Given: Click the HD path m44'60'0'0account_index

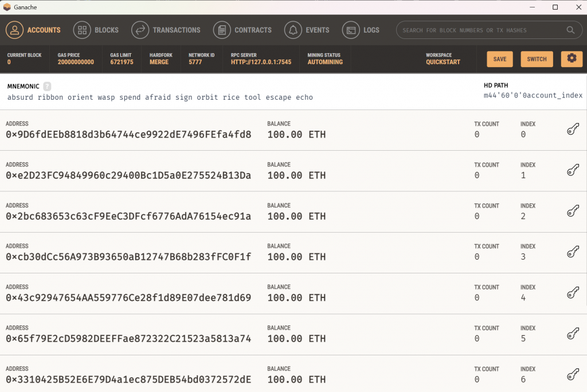Looking at the screenshot, I should (x=533, y=96).
